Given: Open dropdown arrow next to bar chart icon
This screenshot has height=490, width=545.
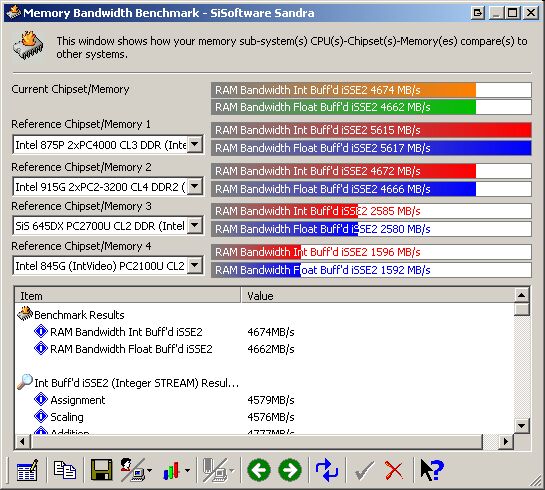Looking at the screenshot, I should (x=187, y=470).
